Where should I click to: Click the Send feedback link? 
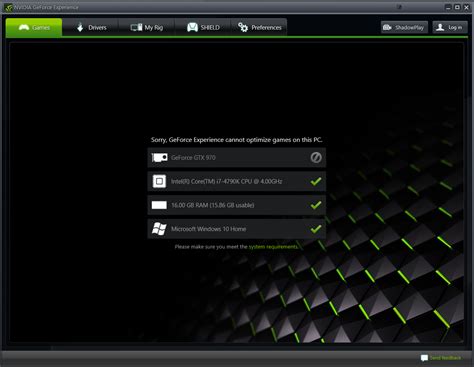[x=445, y=358]
